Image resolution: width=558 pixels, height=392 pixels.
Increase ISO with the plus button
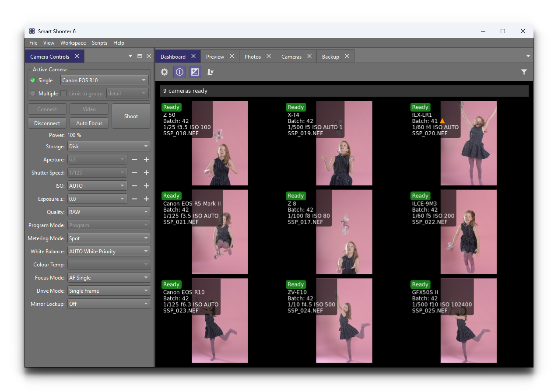point(146,186)
